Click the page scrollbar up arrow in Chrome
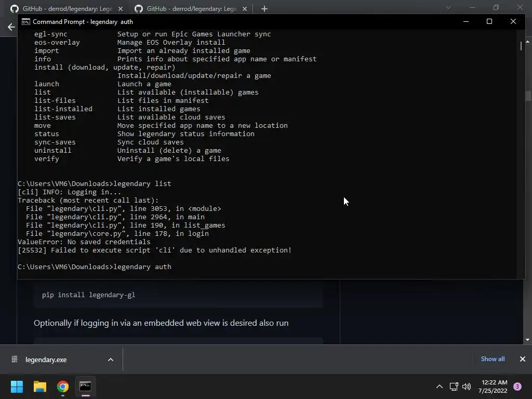This screenshot has width=532, height=399. click(x=527, y=42)
